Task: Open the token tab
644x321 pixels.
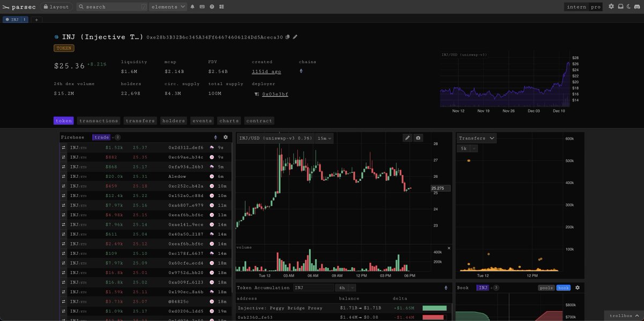Action: coord(63,121)
